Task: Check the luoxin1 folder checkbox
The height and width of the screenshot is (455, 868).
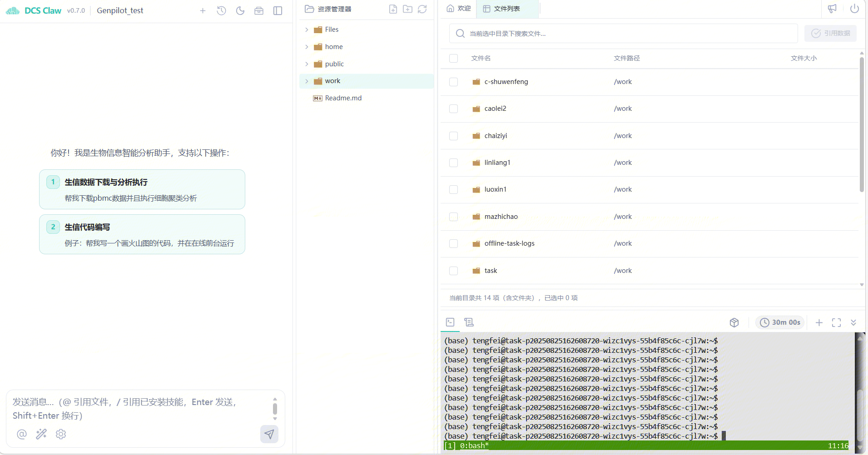Action: coord(453,189)
